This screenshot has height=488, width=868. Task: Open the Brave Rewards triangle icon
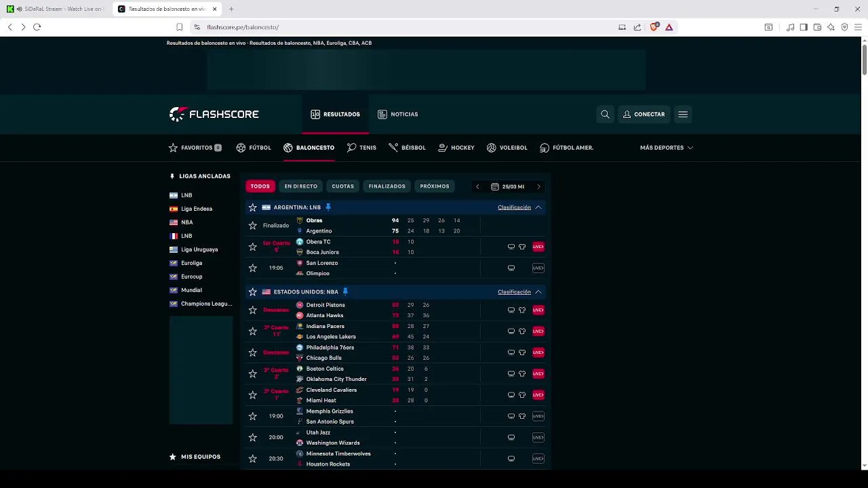click(669, 27)
